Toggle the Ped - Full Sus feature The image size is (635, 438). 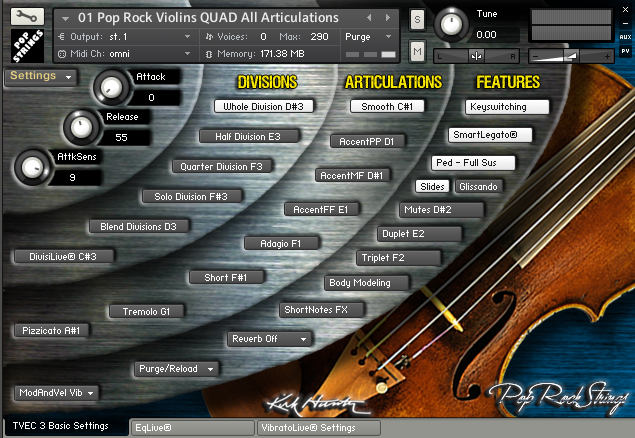473,163
